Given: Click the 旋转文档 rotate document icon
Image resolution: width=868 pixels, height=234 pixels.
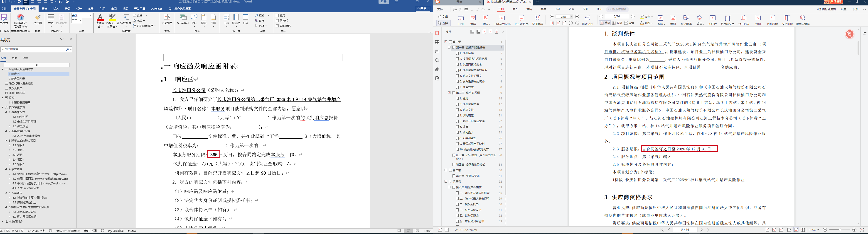Looking at the screenshot, I should pos(588,18).
